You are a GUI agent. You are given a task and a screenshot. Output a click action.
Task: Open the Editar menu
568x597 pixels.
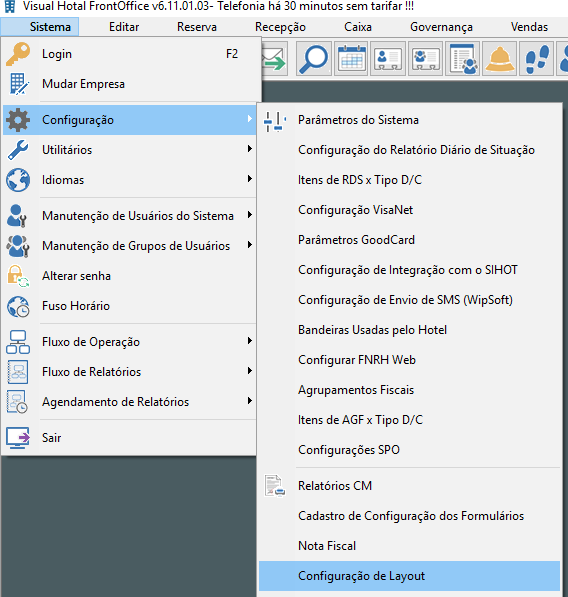[x=124, y=27]
